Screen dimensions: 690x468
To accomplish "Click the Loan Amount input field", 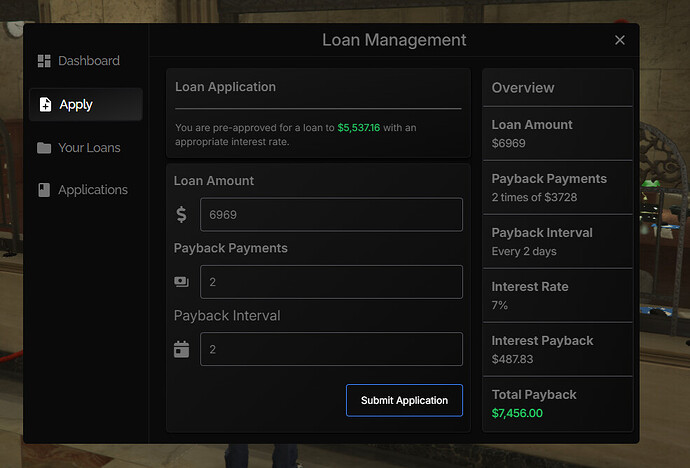I will 331,215.
